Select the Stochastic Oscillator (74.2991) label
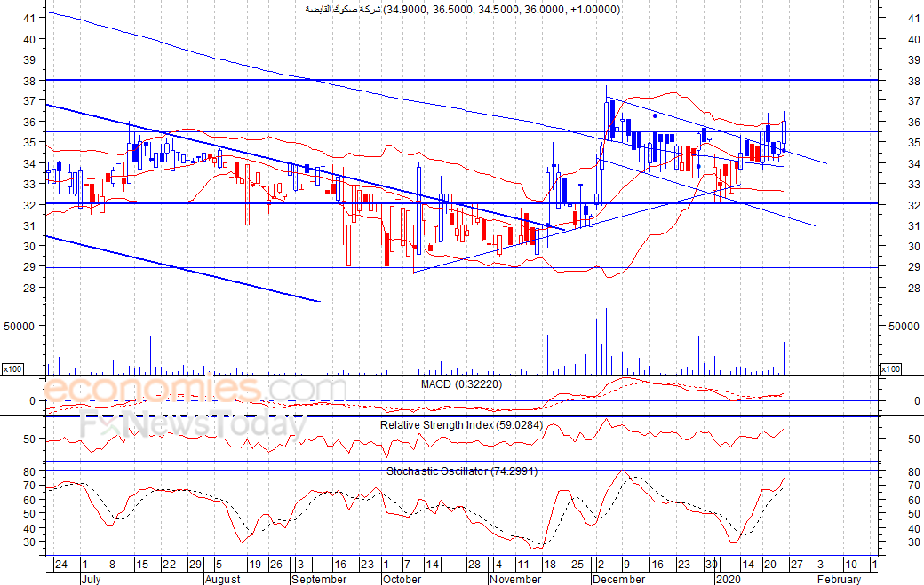This screenshot has width=924, height=585. [x=462, y=470]
